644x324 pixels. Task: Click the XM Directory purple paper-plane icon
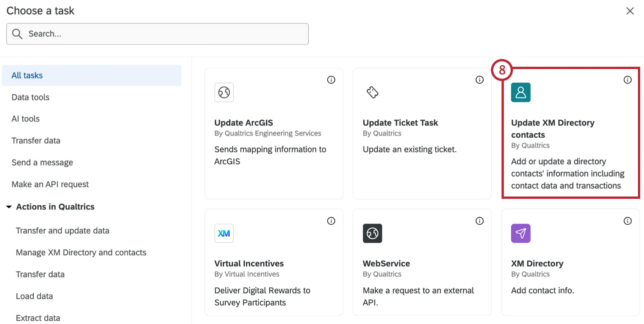521,233
